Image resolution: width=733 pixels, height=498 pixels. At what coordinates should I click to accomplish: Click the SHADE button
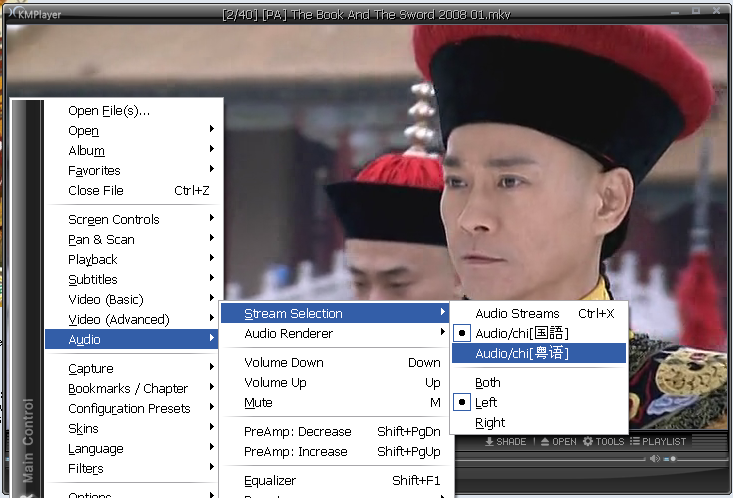(x=505, y=441)
